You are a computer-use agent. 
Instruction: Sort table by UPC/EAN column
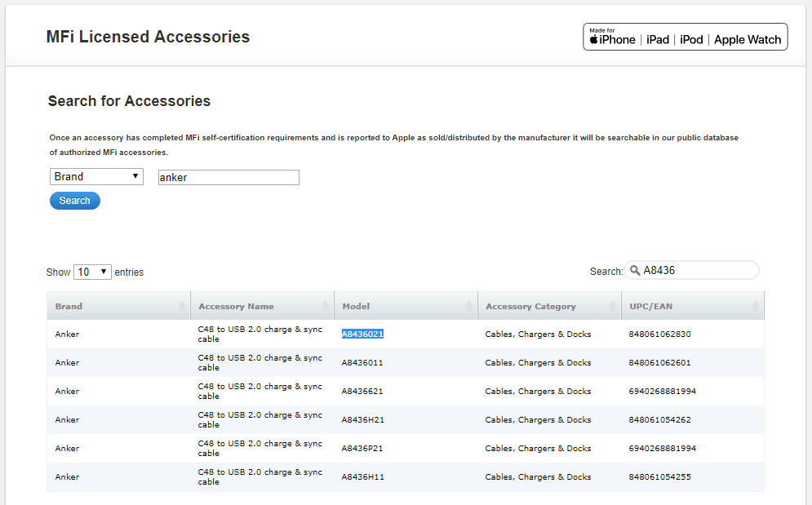coord(693,306)
